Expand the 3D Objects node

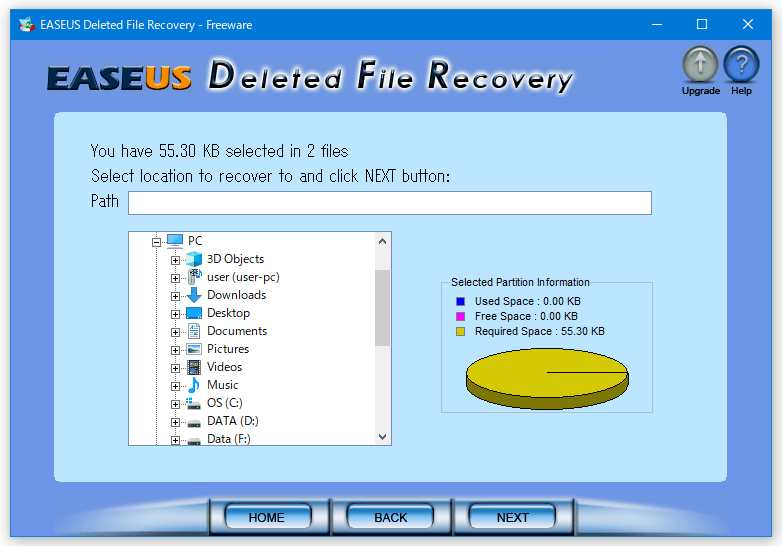175,260
